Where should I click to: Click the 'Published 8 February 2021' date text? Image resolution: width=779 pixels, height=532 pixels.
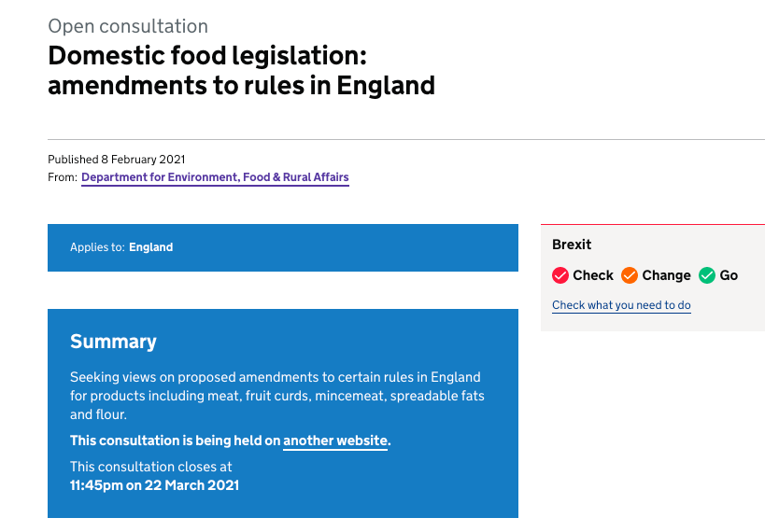(117, 160)
